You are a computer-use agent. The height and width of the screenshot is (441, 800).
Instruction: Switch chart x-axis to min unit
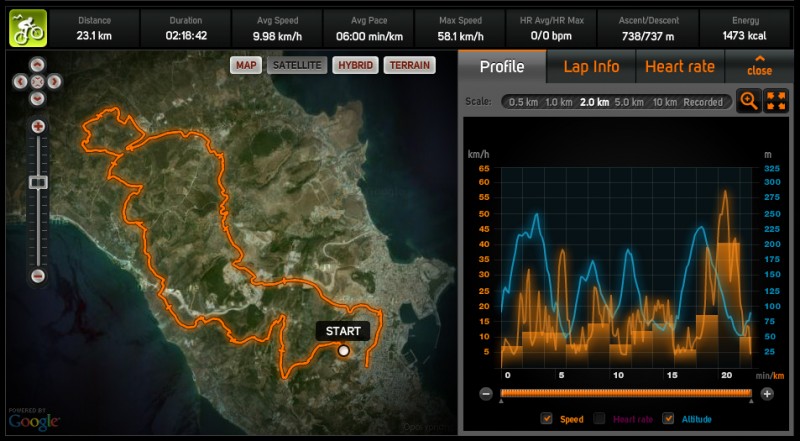click(x=762, y=376)
